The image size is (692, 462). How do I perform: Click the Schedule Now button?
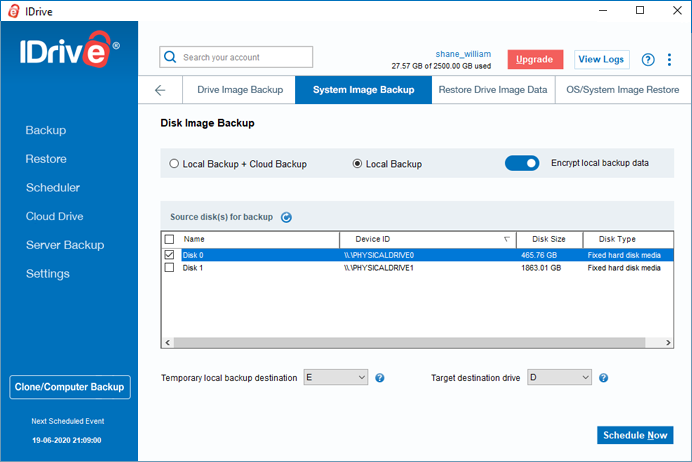click(635, 435)
